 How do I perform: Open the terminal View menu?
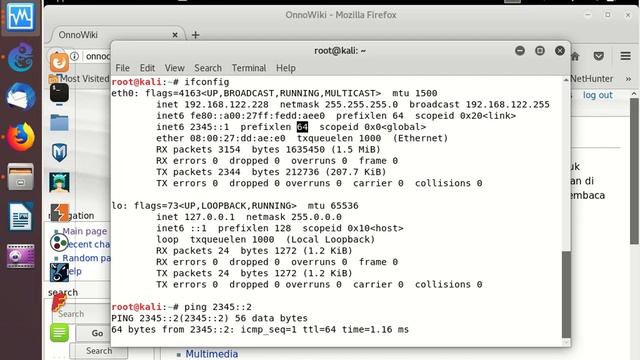pos(174,68)
